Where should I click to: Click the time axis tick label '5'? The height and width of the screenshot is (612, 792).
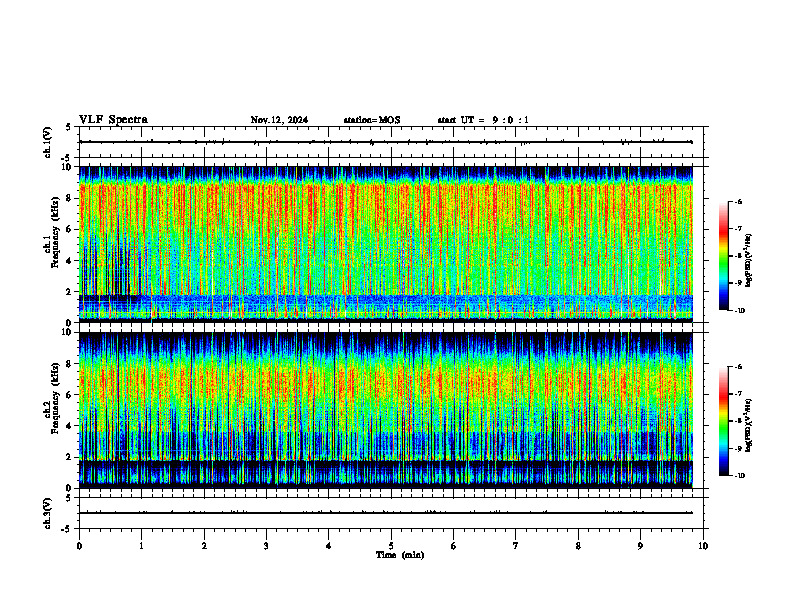tap(391, 546)
